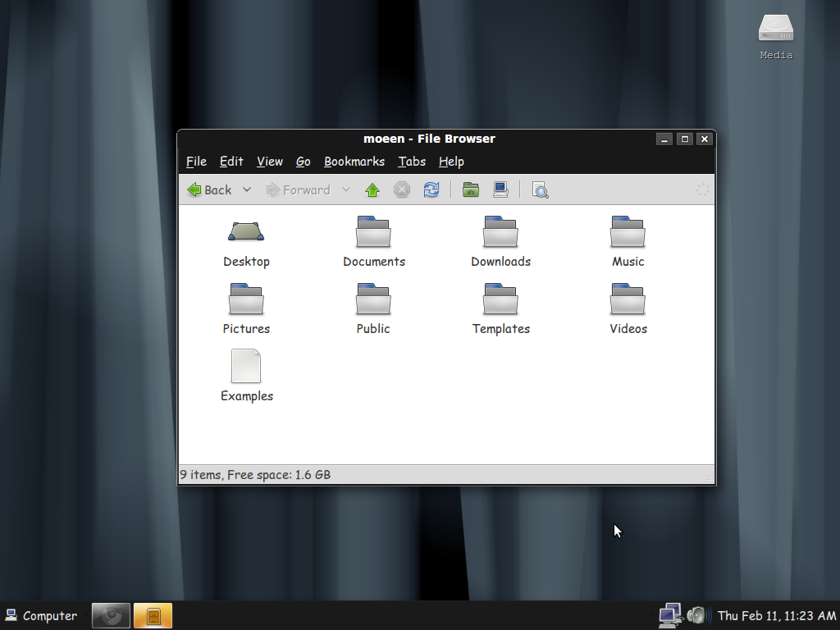Open the Home folder toolbar icon
The height and width of the screenshot is (630, 840).
[x=470, y=189]
